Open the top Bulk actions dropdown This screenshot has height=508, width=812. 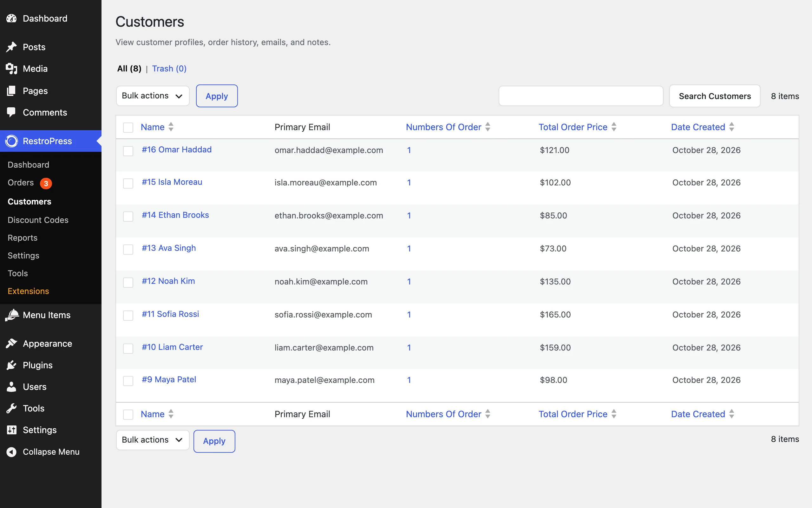pyautogui.click(x=153, y=96)
